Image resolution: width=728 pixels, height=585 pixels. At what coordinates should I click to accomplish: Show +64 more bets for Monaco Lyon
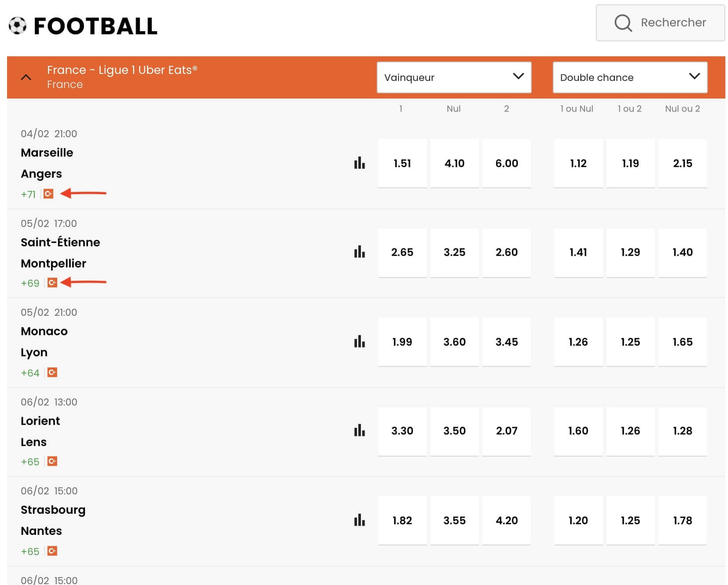[x=30, y=373]
